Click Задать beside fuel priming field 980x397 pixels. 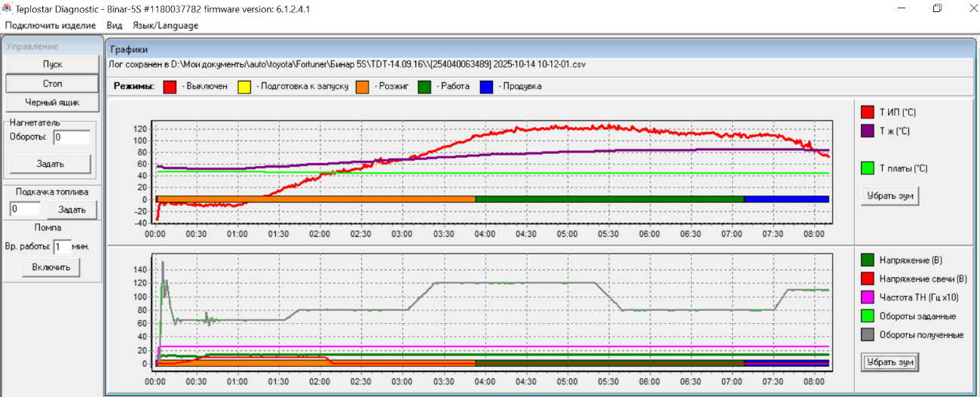(72, 209)
